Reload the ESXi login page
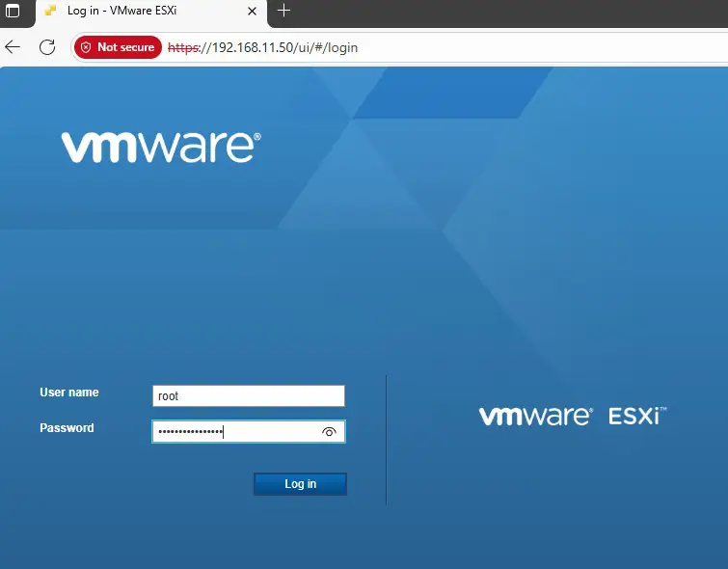 47,47
